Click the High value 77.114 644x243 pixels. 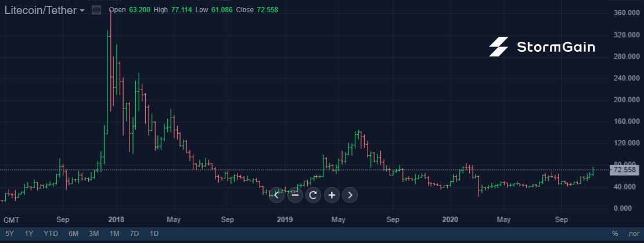pyautogui.click(x=181, y=10)
